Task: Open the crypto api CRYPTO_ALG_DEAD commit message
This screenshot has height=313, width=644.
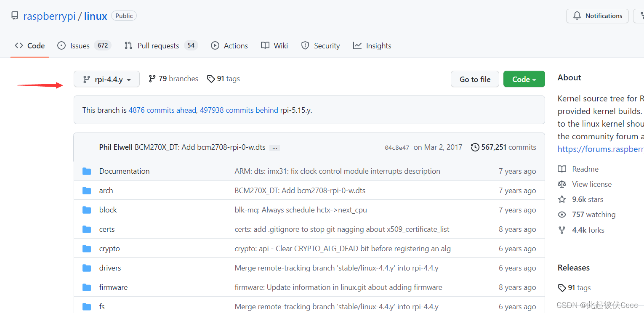Action: pyautogui.click(x=343, y=249)
